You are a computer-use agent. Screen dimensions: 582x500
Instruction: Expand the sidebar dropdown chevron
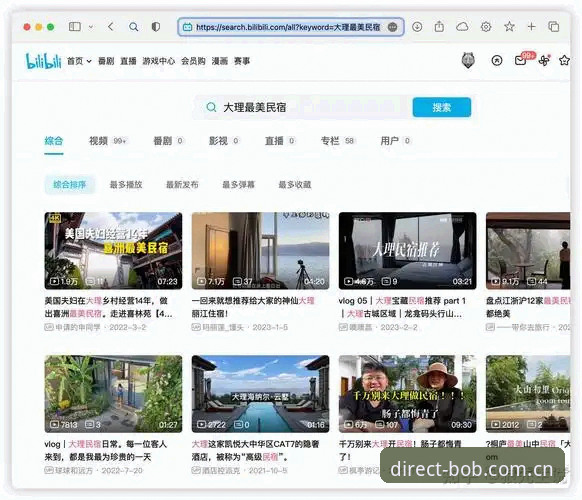pyautogui.click(x=91, y=27)
